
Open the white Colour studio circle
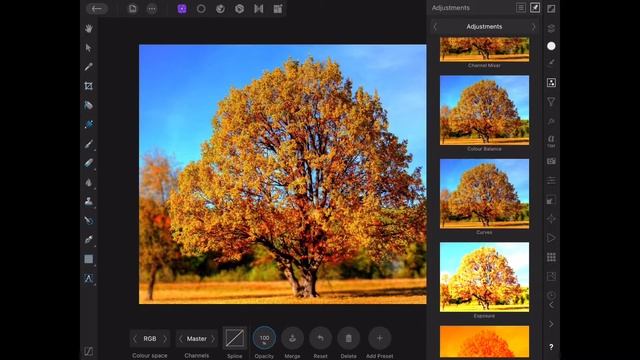point(551,46)
